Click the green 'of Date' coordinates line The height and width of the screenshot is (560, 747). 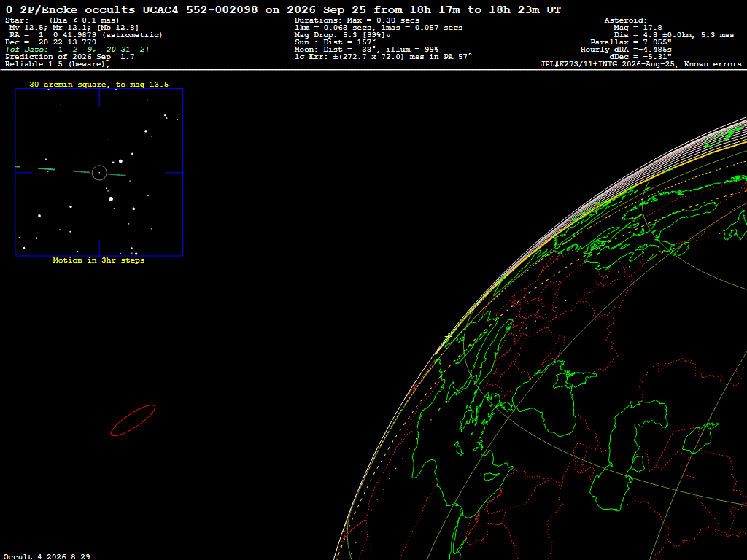tap(77, 50)
